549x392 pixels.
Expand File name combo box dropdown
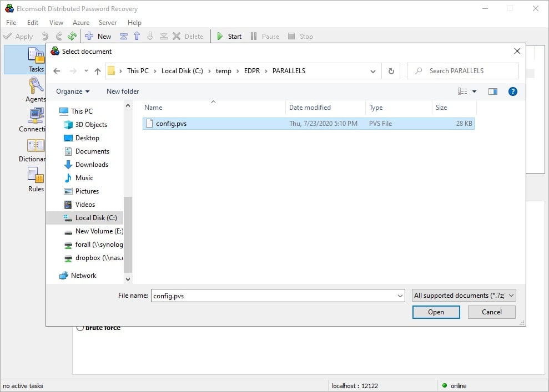pos(400,296)
